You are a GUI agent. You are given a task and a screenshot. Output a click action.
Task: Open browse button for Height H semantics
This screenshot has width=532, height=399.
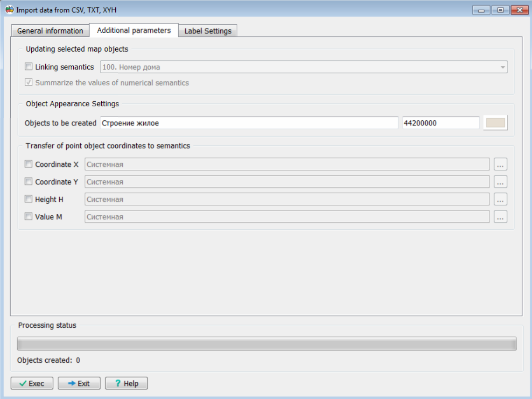coord(500,199)
